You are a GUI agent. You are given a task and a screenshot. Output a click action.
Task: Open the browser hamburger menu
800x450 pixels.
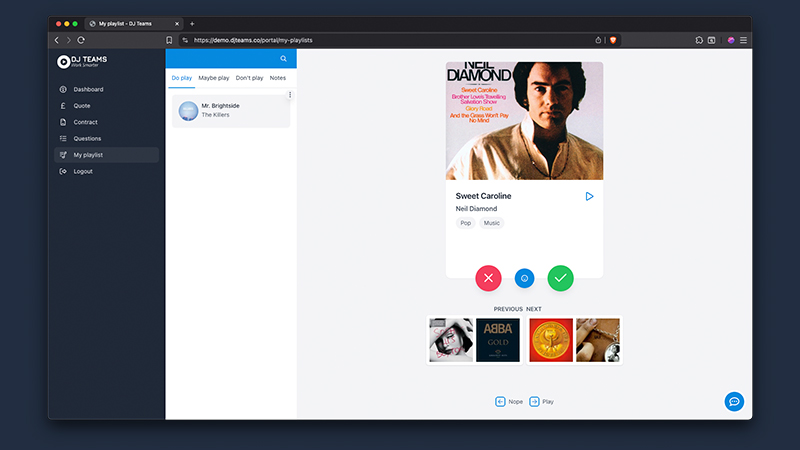743,40
